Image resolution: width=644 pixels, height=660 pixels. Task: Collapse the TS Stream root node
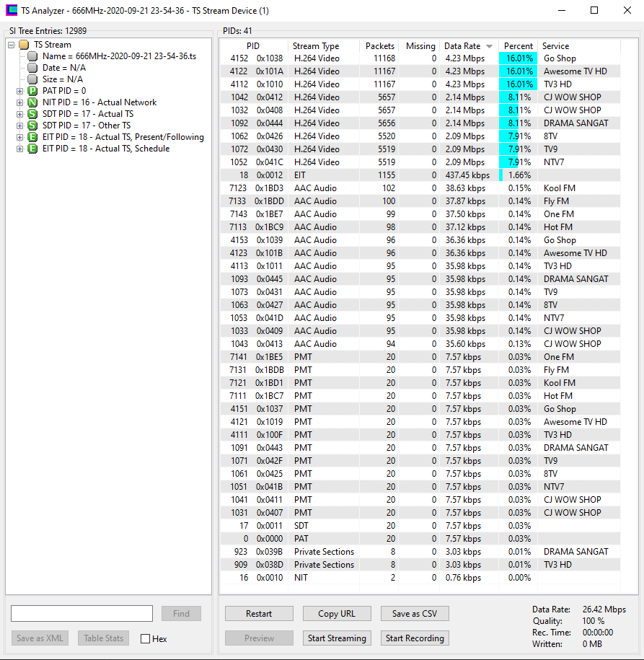pos(12,45)
